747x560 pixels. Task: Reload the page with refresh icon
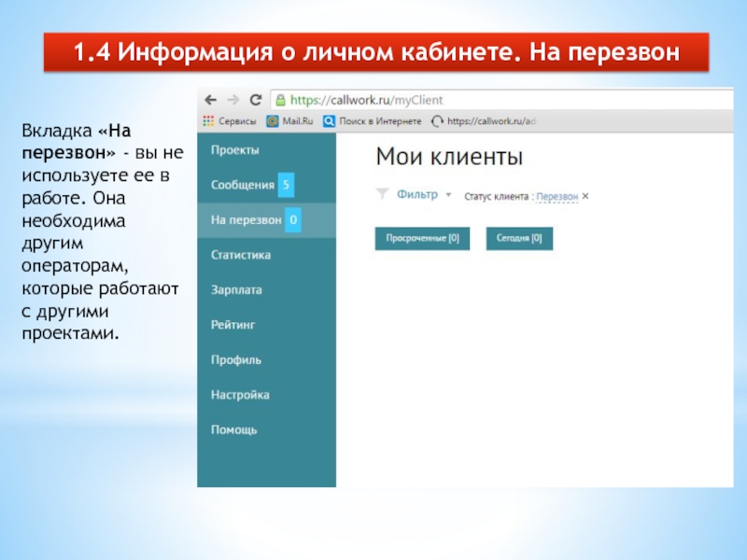(254, 100)
